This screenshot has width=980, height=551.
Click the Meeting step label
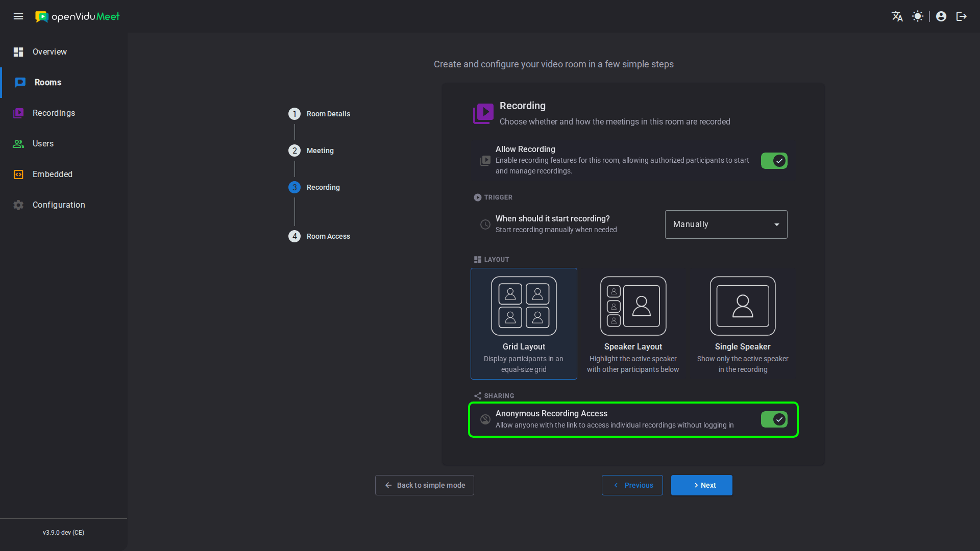[x=320, y=151]
